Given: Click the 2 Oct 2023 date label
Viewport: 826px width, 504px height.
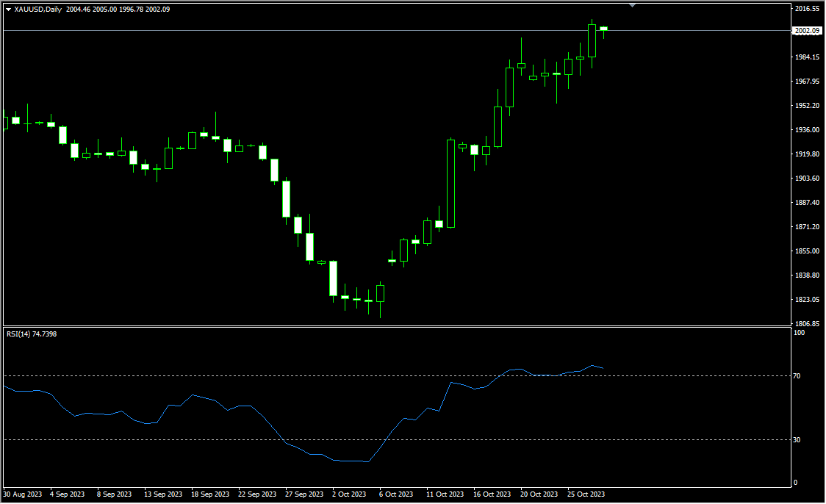Looking at the screenshot, I should 349,494.
